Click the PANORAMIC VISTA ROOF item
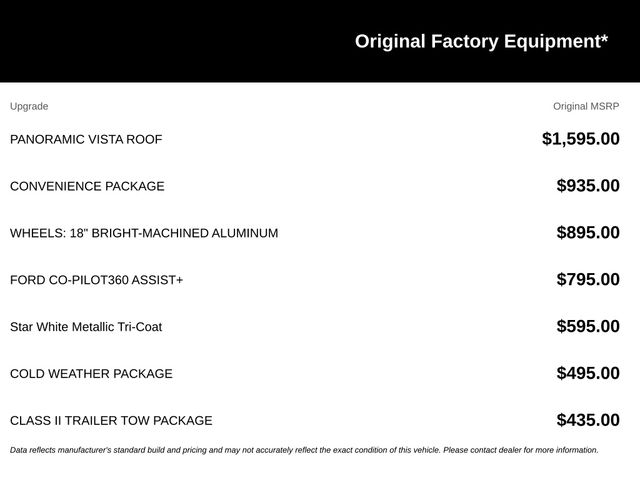The width and height of the screenshot is (640, 480). 86,139
